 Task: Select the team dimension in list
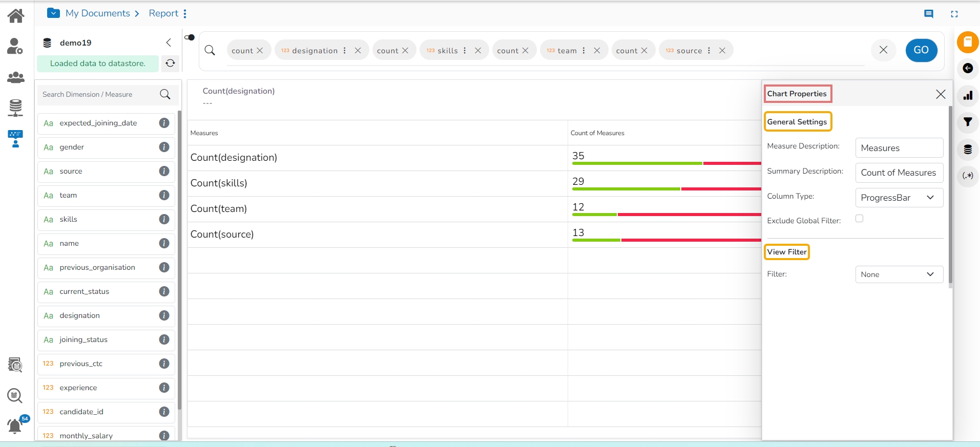tap(106, 195)
